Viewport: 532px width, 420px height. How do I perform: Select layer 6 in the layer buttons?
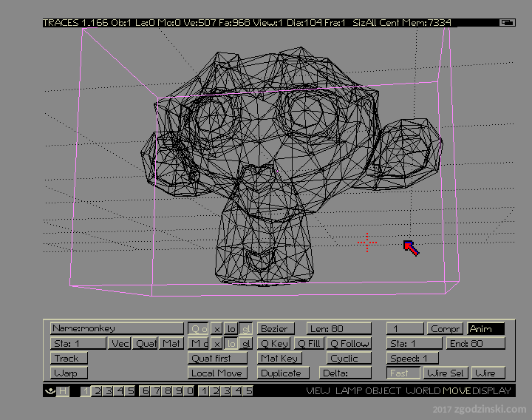(146, 391)
